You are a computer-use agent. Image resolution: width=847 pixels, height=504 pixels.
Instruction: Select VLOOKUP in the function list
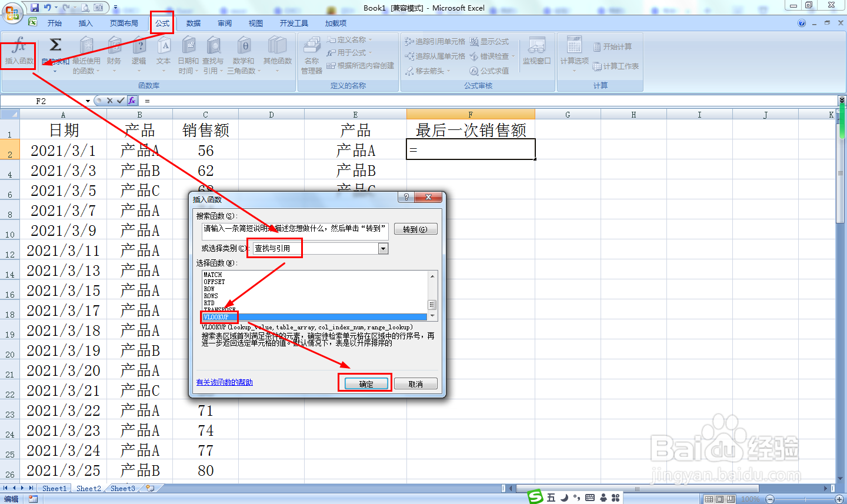[315, 317]
